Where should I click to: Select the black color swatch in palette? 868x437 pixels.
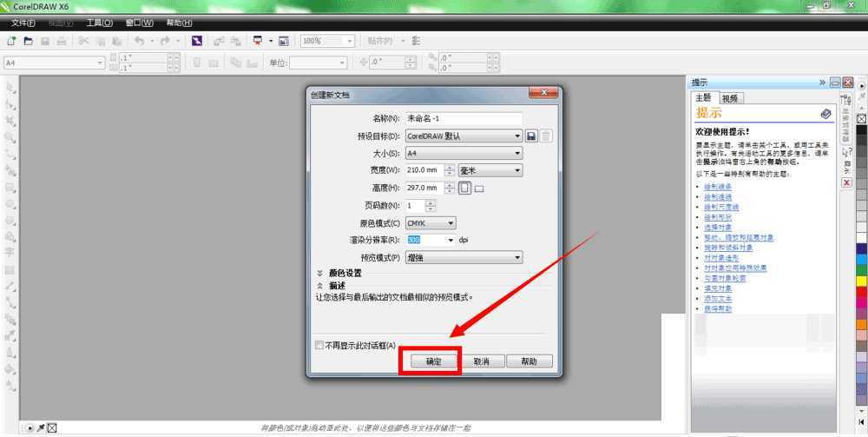point(862,129)
